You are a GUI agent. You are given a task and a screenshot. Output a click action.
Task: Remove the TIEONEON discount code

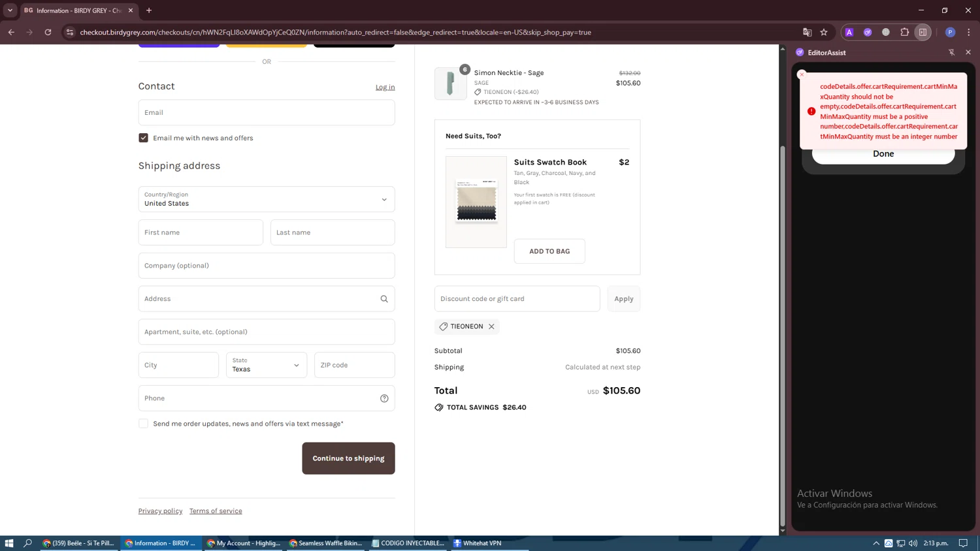[x=491, y=326]
